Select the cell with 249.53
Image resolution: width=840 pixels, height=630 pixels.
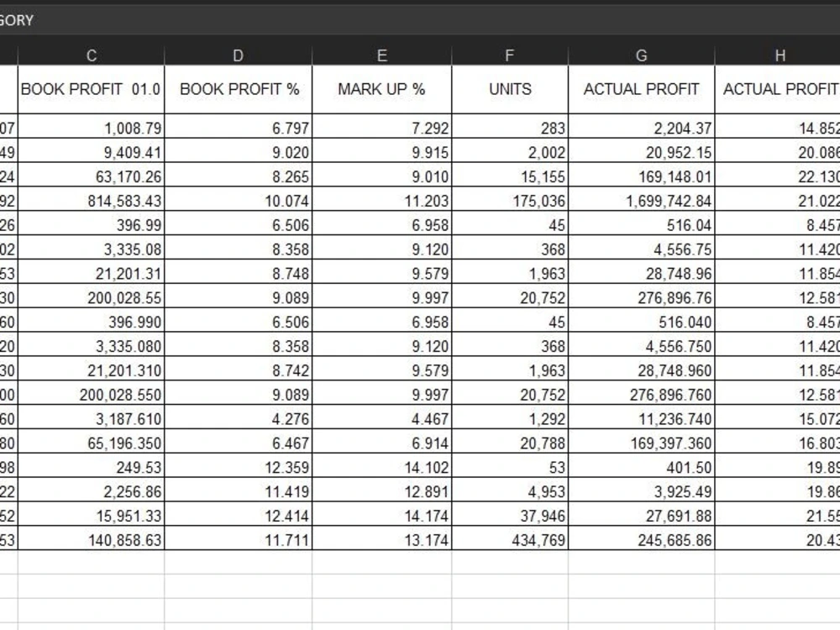[91, 465]
